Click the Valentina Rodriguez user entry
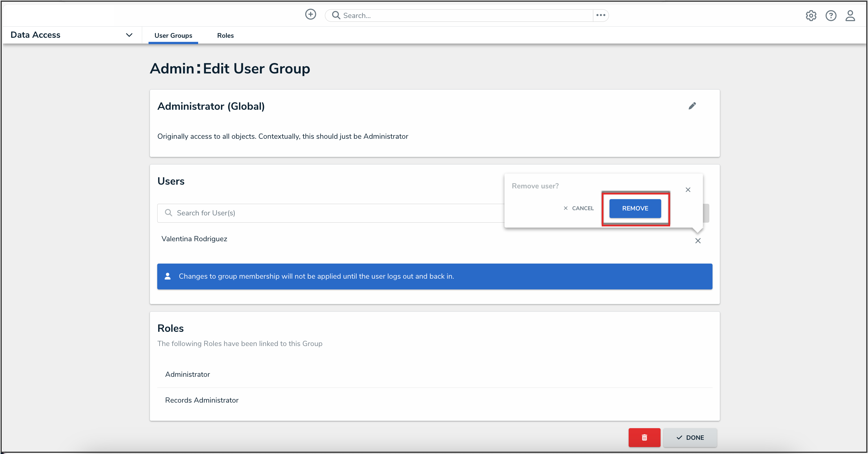 [x=194, y=239]
